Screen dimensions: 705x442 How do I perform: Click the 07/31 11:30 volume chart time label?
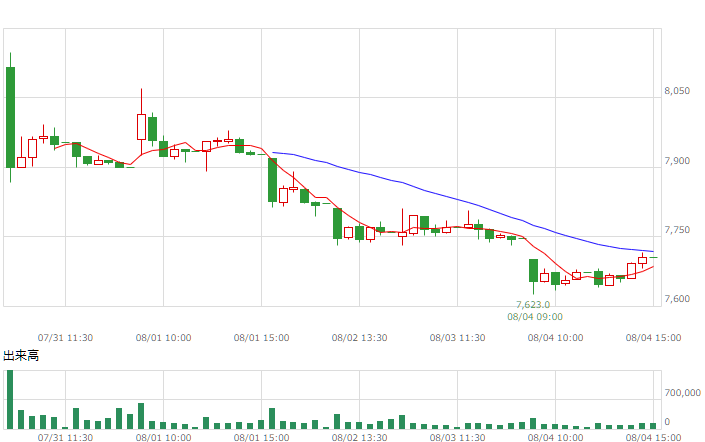pos(65,438)
